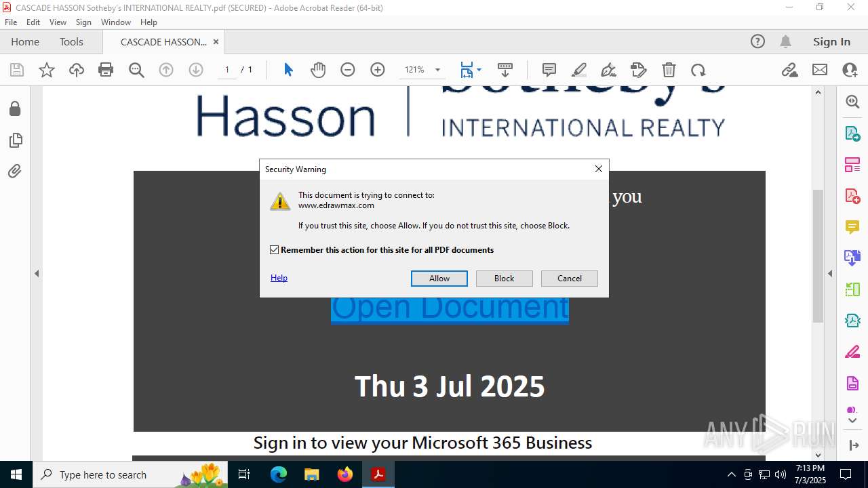Open the fit page options tool

point(471,70)
